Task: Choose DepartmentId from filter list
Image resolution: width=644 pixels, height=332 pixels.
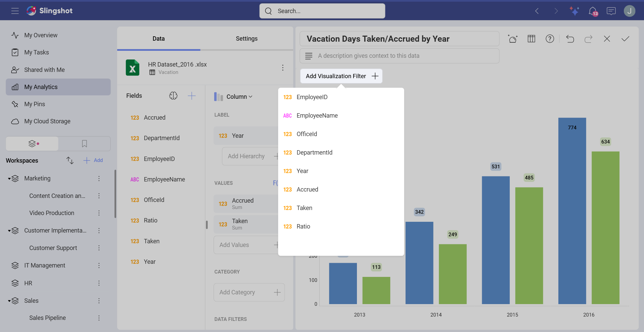Action: (341, 153)
